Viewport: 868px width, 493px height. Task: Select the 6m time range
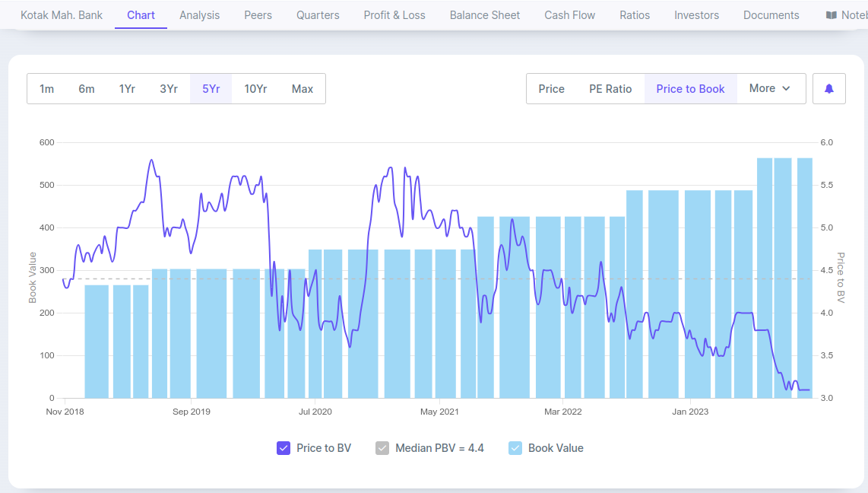pos(87,89)
